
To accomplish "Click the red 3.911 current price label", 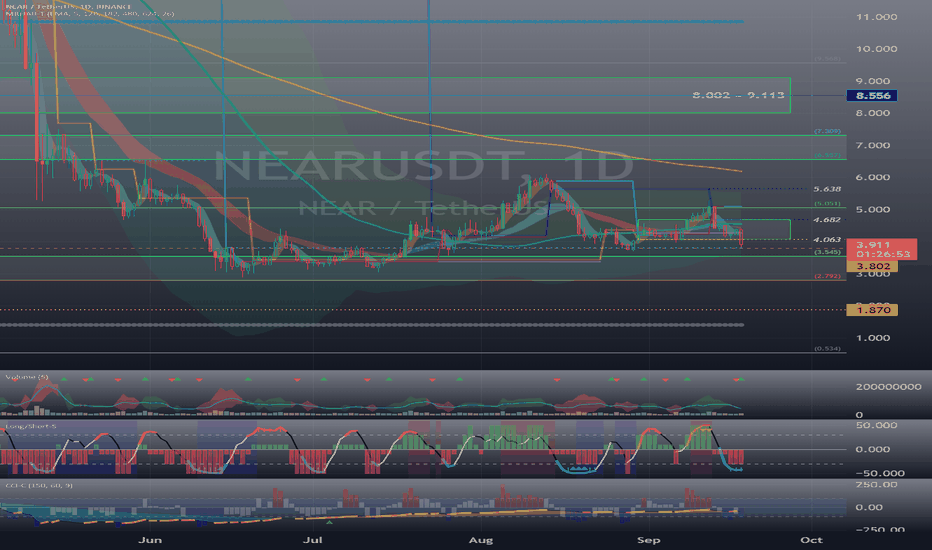I will point(873,244).
